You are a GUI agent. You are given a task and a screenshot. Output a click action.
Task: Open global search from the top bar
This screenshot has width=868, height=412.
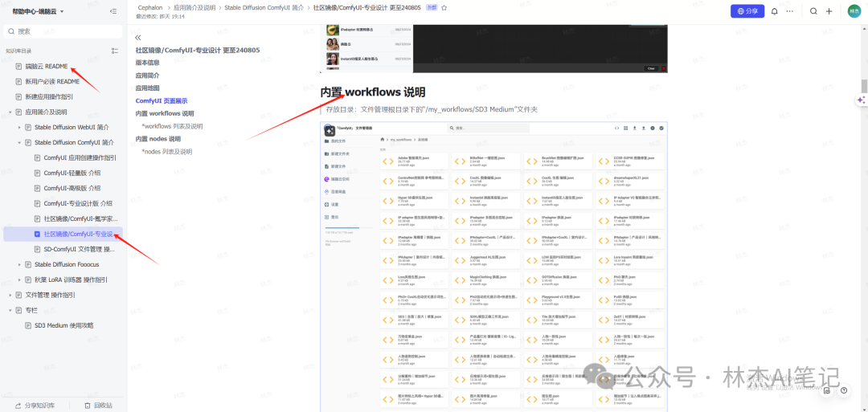pos(813,11)
